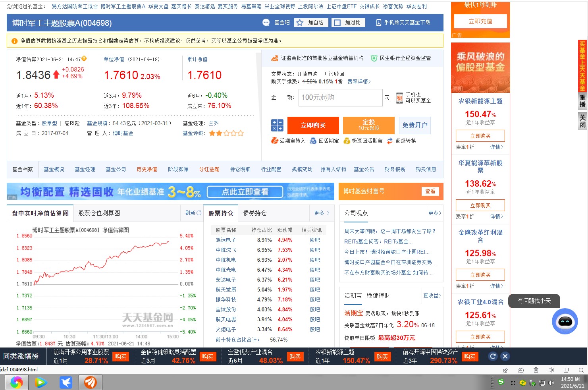The height and width of the screenshot is (390, 588).
Task: Open the fee calculator icon
Action: click(x=277, y=125)
